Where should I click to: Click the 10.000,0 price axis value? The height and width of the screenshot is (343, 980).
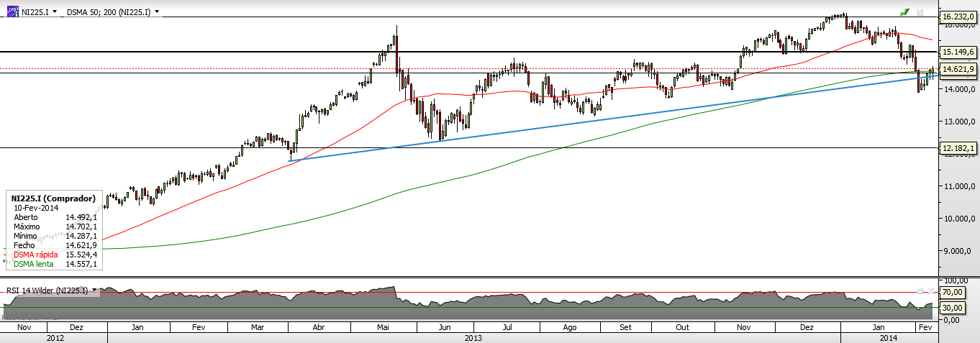pyautogui.click(x=958, y=219)
